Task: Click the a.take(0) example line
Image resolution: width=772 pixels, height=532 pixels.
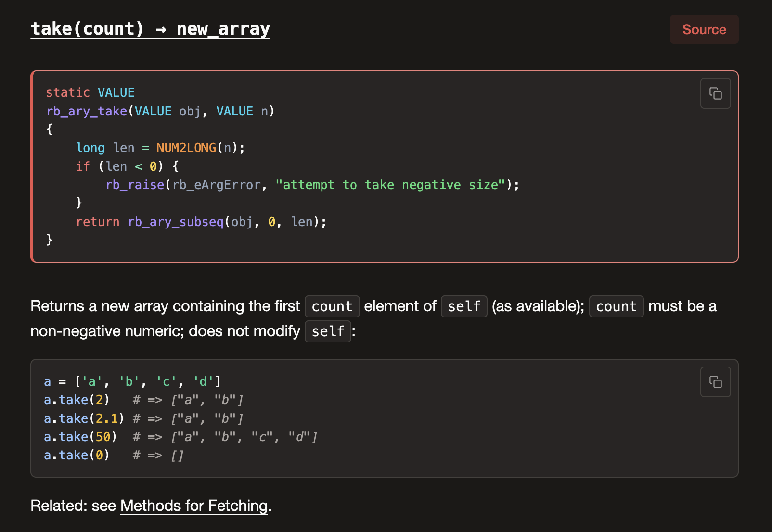Action: pos(76,455)
